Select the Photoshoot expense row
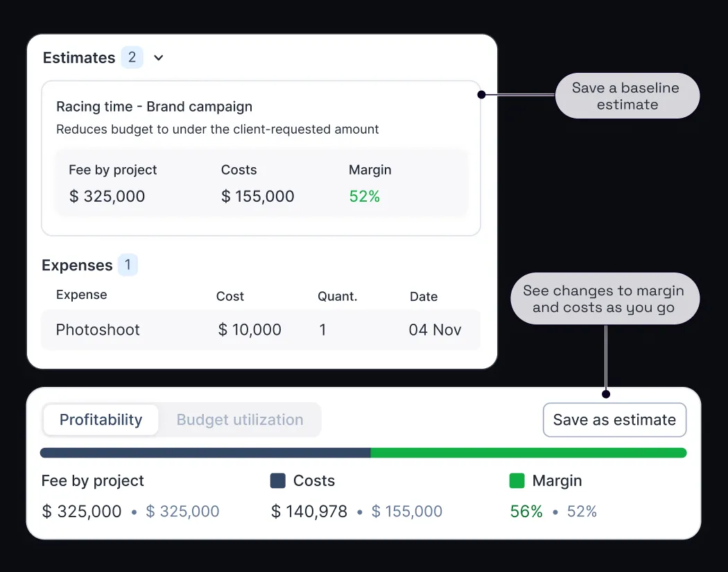Image resolution: width=728 pixels, height=572 pixels. [x=261, y=330]
